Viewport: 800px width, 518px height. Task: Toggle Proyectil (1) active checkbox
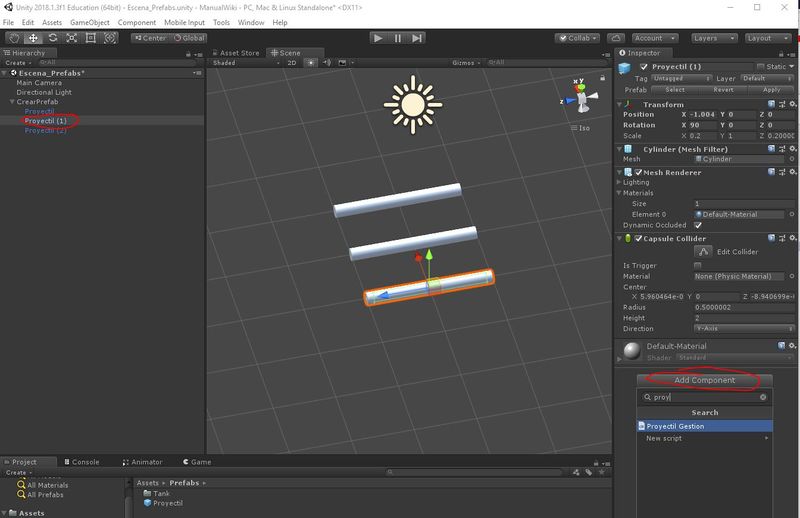[644, 67]
